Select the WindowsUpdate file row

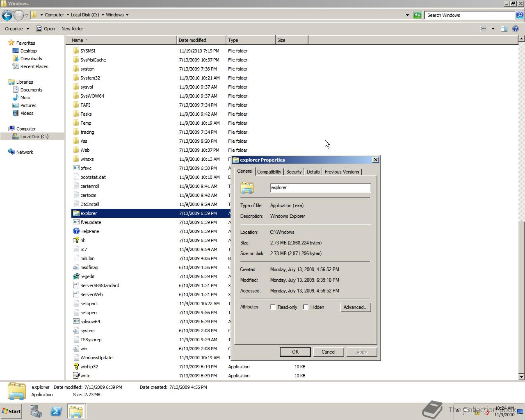coord(151,358)
